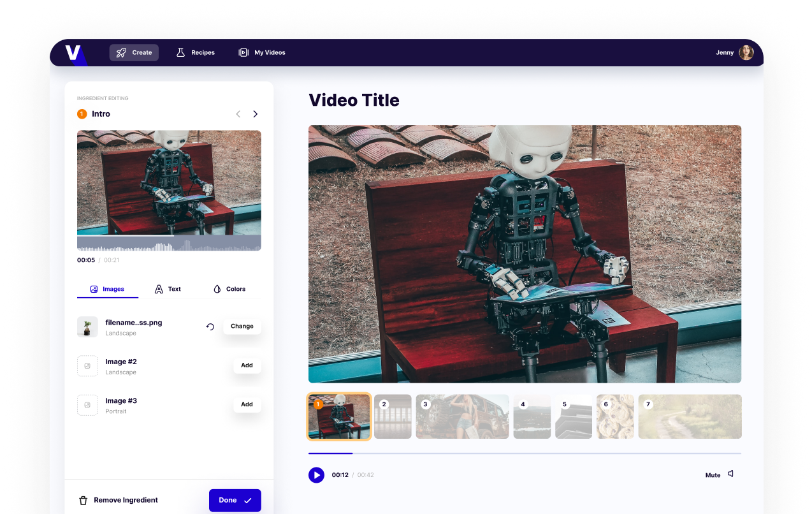Switch to the Text tab
Image resolution: width=812 pixels, height=514 pixels.
pos(168,289)
